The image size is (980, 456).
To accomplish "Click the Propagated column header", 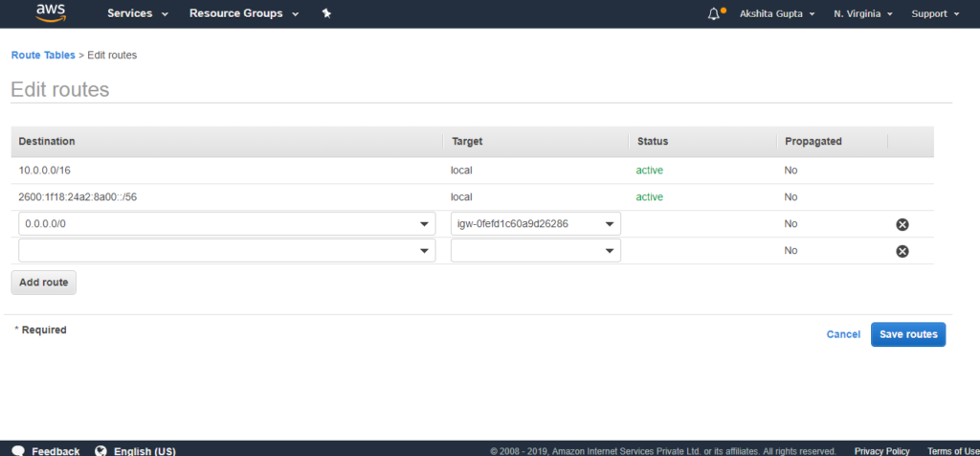I will [813, 142].
